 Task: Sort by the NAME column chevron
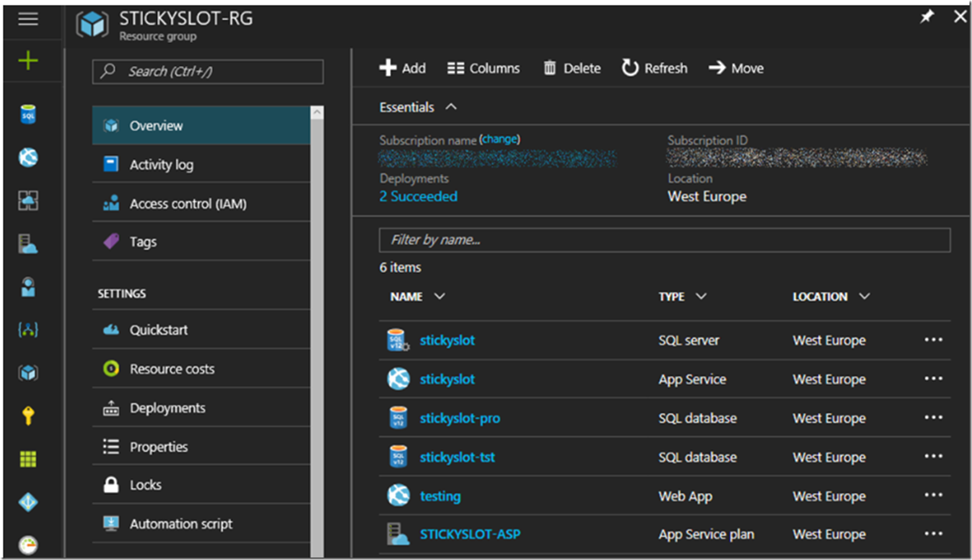pyautogui.click(x=440, y=296)
